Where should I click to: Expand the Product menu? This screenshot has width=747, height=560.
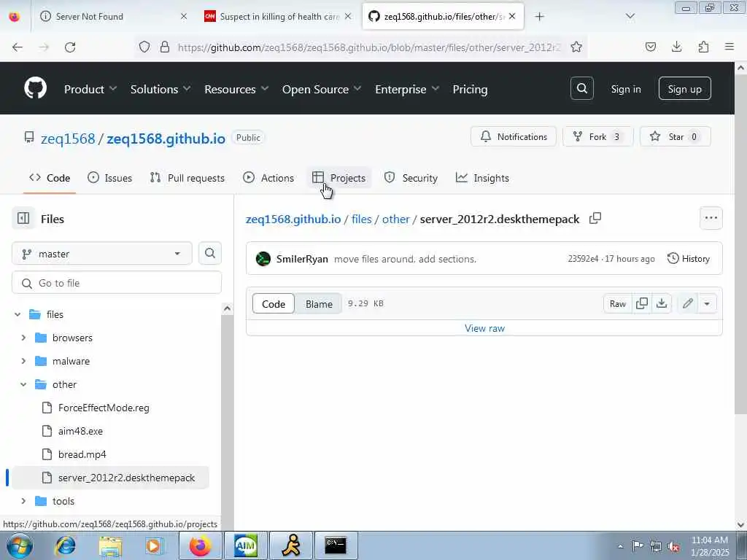pos(90,89)
